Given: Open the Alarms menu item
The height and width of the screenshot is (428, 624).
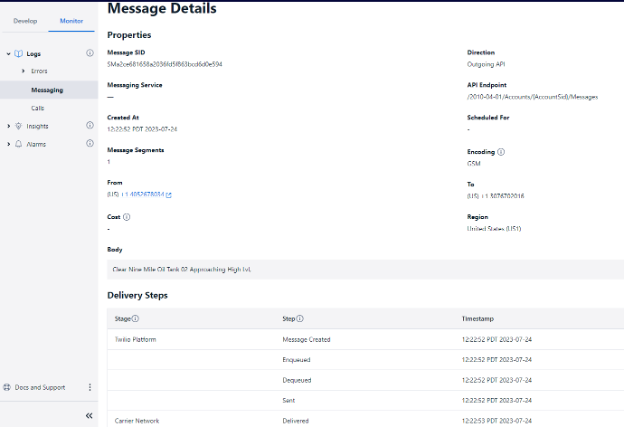Looking at the screenshot, I should click(36, 145).
